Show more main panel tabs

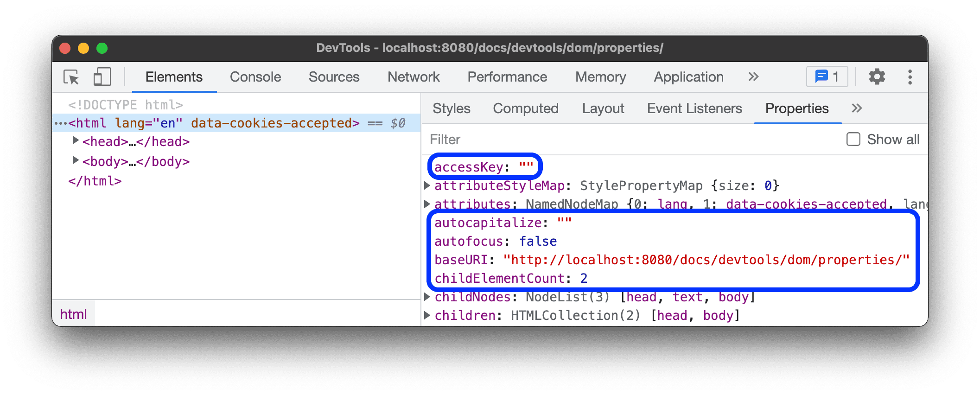click(753, 76)
